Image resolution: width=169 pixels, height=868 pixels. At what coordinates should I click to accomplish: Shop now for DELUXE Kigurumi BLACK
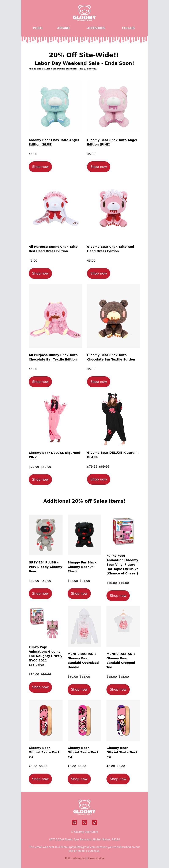pyautogui.click(x=98, y=479)
